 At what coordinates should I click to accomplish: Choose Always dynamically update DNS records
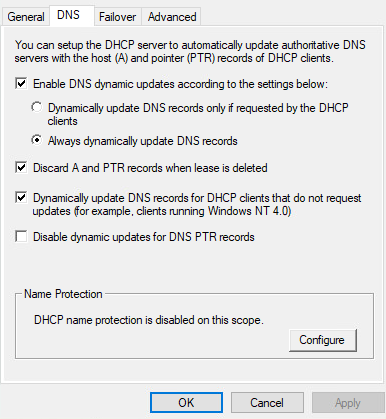click(x=37, y=140)
